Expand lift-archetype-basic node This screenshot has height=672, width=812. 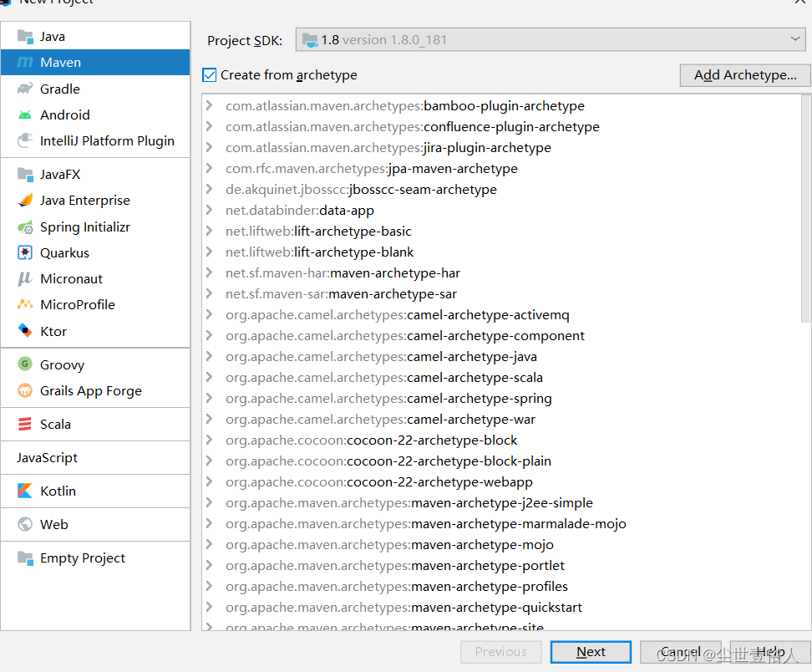tap(209, 231)
